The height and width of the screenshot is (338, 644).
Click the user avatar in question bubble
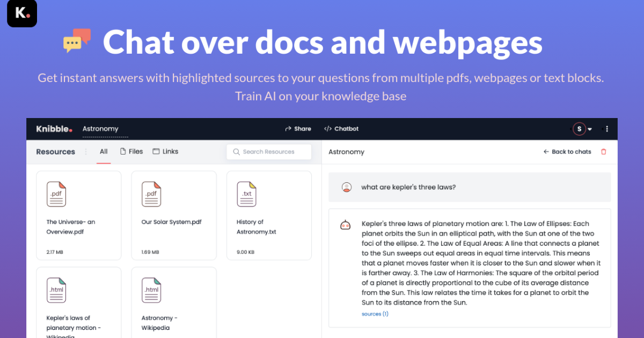click(347, 187)
